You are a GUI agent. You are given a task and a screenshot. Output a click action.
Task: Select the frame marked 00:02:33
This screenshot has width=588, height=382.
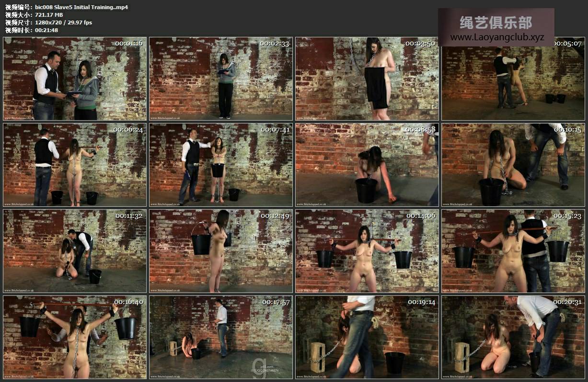[221, 79]
